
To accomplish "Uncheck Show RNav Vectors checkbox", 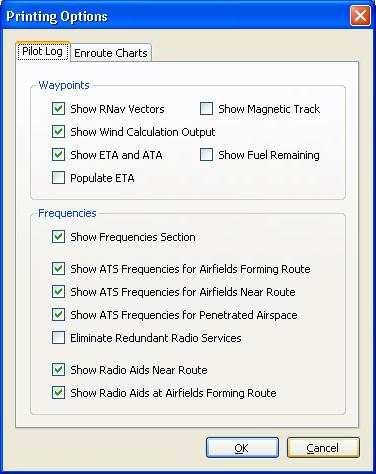I will 58,109.
